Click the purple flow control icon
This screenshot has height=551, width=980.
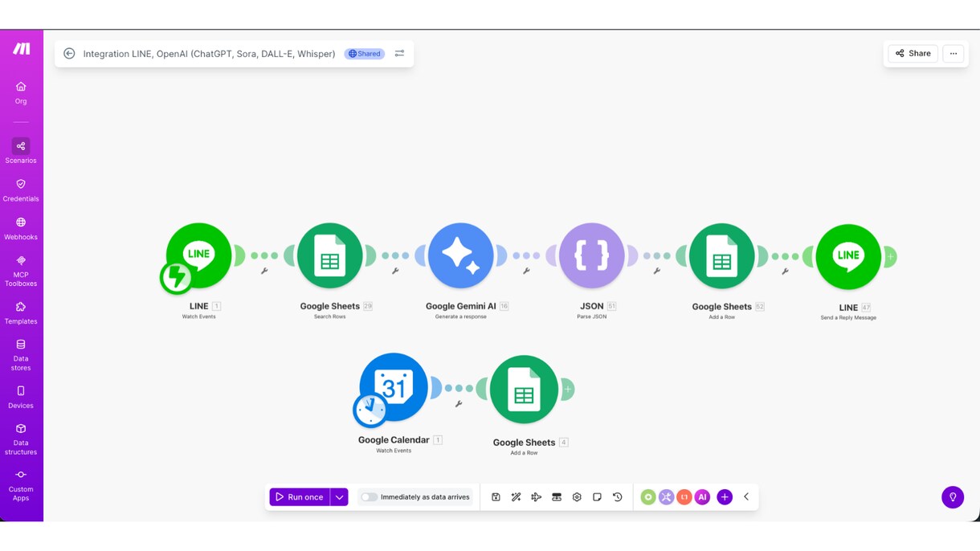coord(666,497)
